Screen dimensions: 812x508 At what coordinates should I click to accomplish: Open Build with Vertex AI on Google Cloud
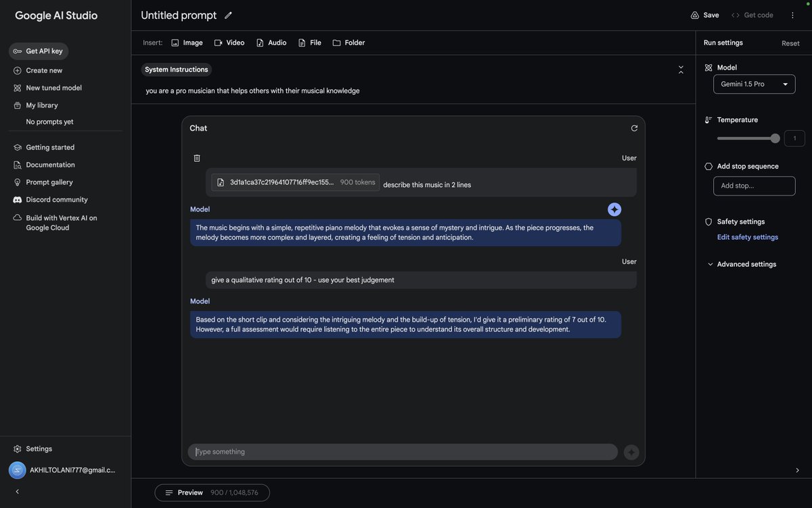(x=55, y=223)
